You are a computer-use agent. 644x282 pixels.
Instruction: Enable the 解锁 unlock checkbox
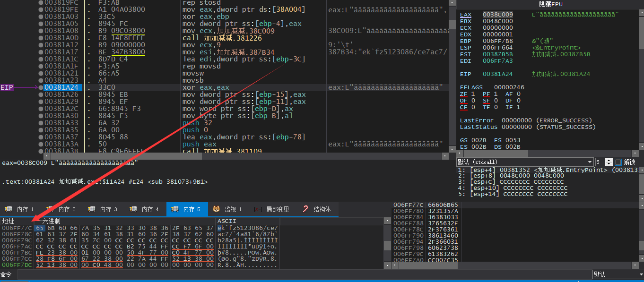[618, 162]
